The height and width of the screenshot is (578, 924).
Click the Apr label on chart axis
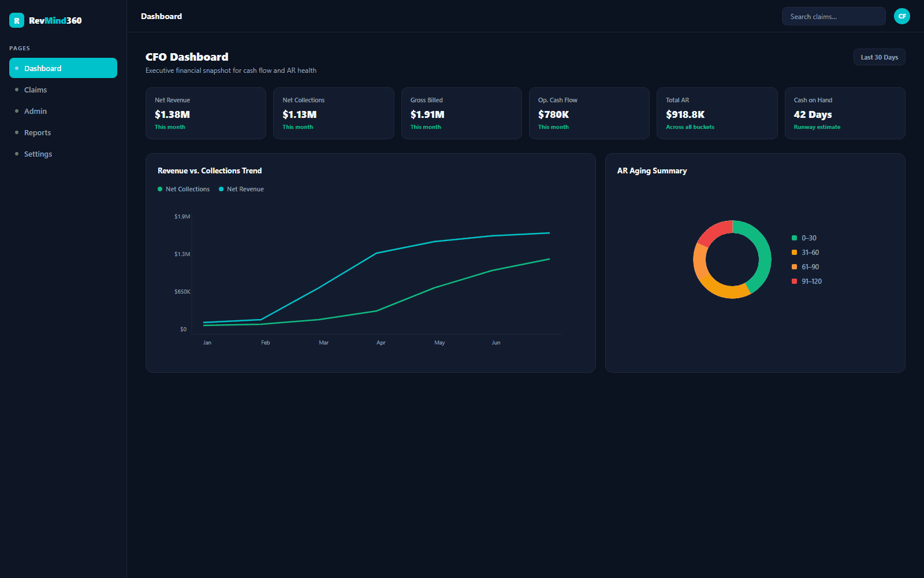coord(381,343)
